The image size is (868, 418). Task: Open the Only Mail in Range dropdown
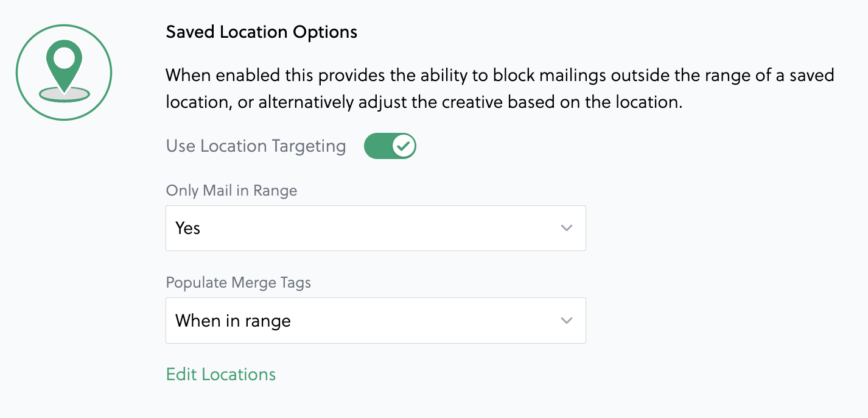coord(375,228)
